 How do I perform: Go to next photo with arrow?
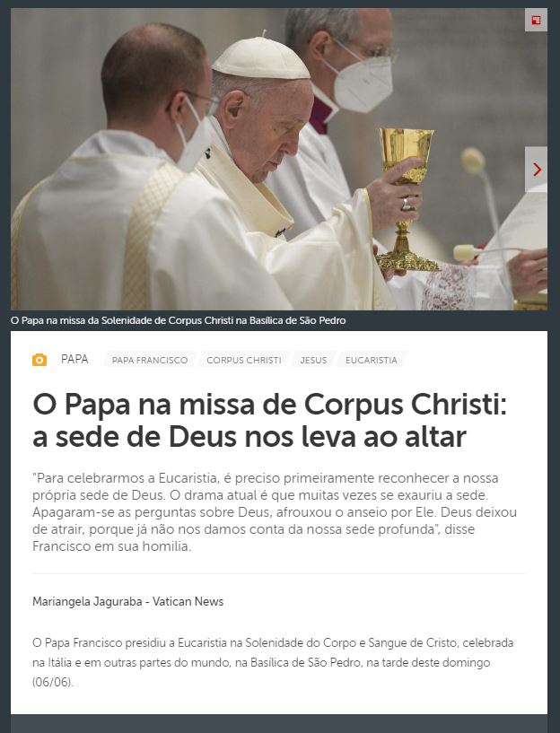click(536, 170)
